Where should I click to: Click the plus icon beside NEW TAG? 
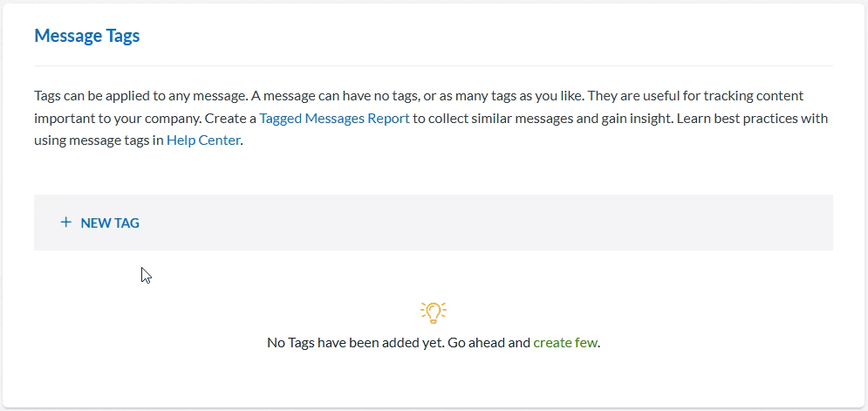click(x=65, y=223)
